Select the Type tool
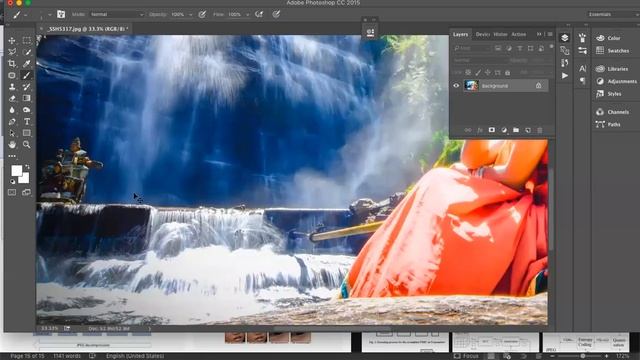The width and height of the screenshot is (640, 360). pyautogui.click(x=27, y=121)
